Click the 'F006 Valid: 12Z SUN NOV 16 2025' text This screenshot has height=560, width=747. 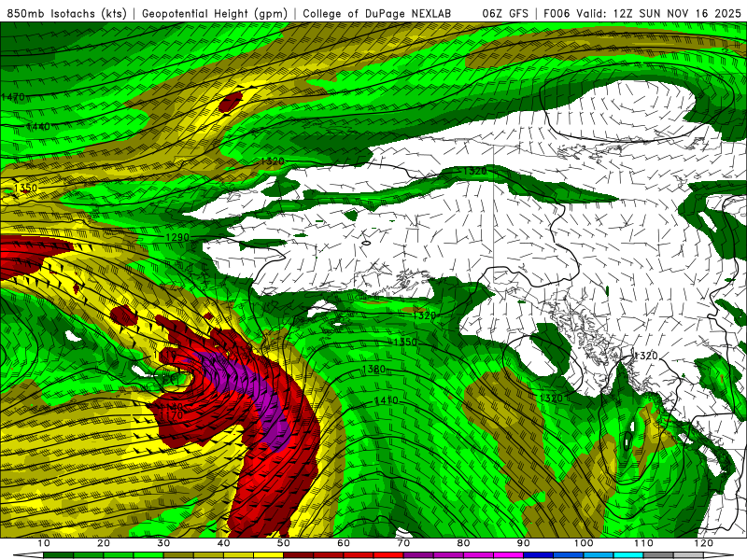click(x=642, y=13)
